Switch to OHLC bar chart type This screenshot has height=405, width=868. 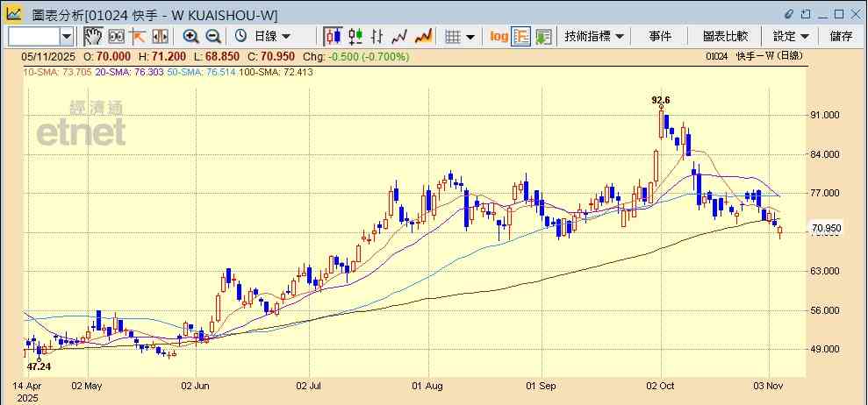click(x=377, y=36)
